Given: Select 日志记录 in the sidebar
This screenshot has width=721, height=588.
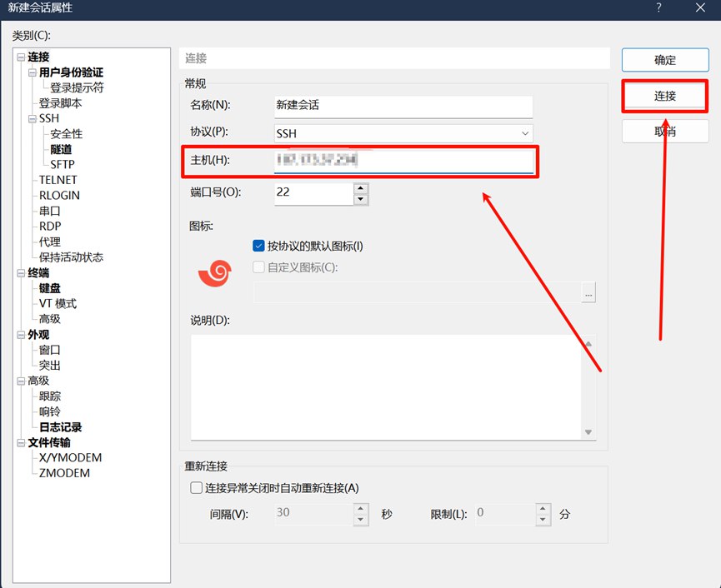Looking at the screenshot, I should coord(59,426).
